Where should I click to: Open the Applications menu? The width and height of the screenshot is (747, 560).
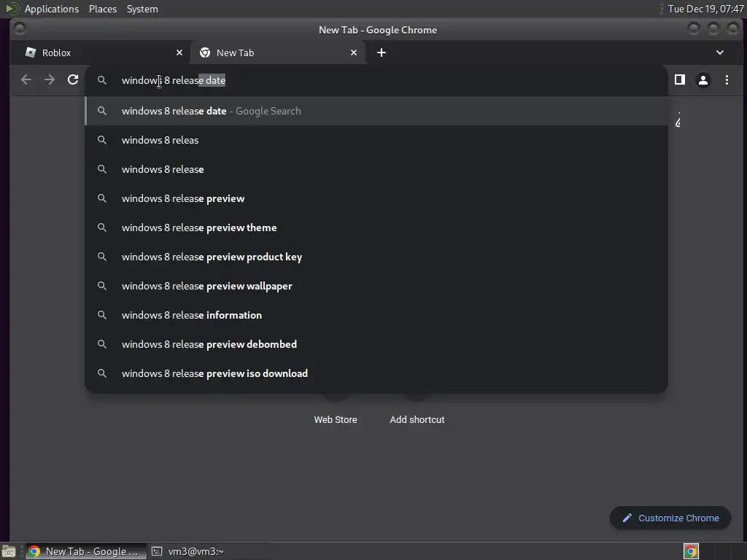click(52, 9)
